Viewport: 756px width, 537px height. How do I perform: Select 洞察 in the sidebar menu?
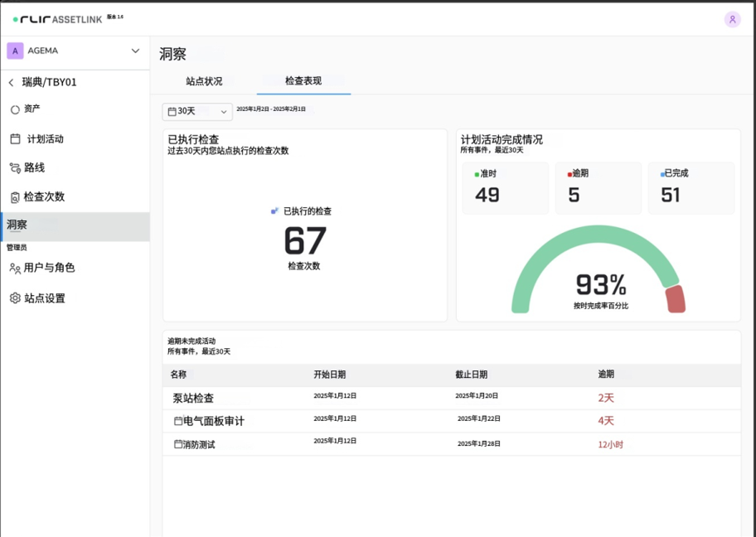tap(18, 224)
